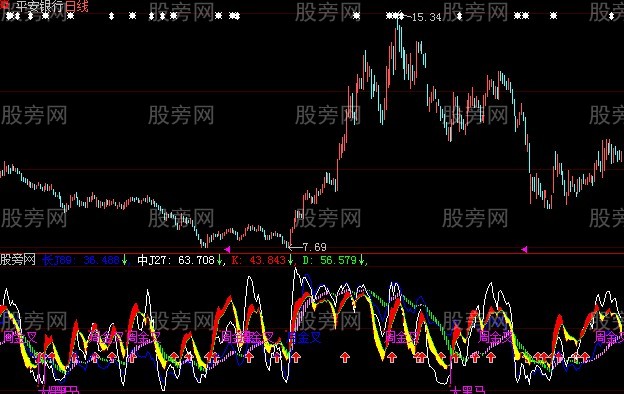The image size is (624, 394).
Task: Click the left magenta triangle marker on the divider
Action: coord(227,249)
